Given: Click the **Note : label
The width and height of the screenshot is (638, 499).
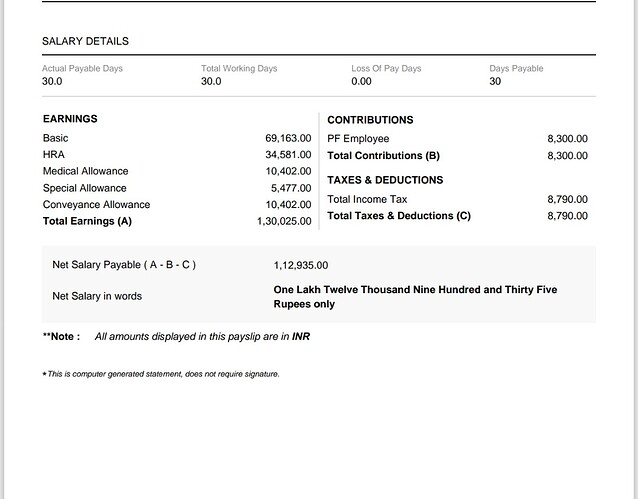Looking at the screenshot, I should click(x=61, y=337).
